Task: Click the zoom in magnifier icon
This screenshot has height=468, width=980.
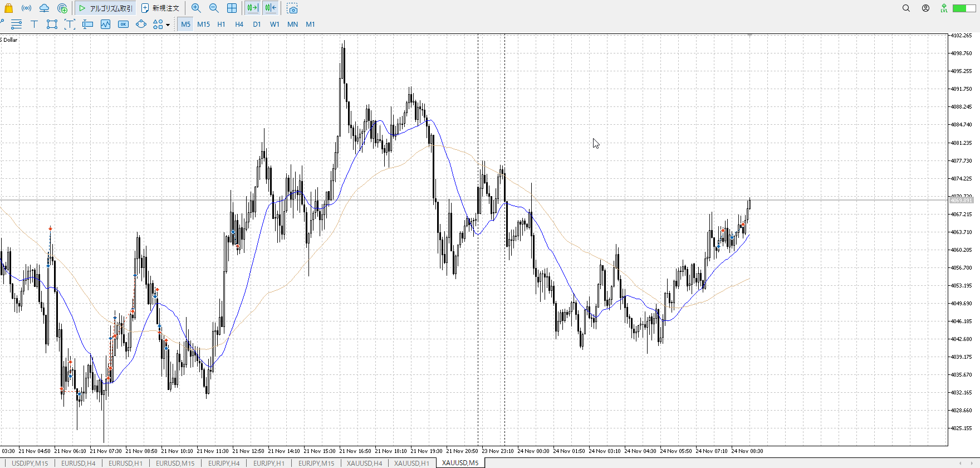Action: click(196, 8)
